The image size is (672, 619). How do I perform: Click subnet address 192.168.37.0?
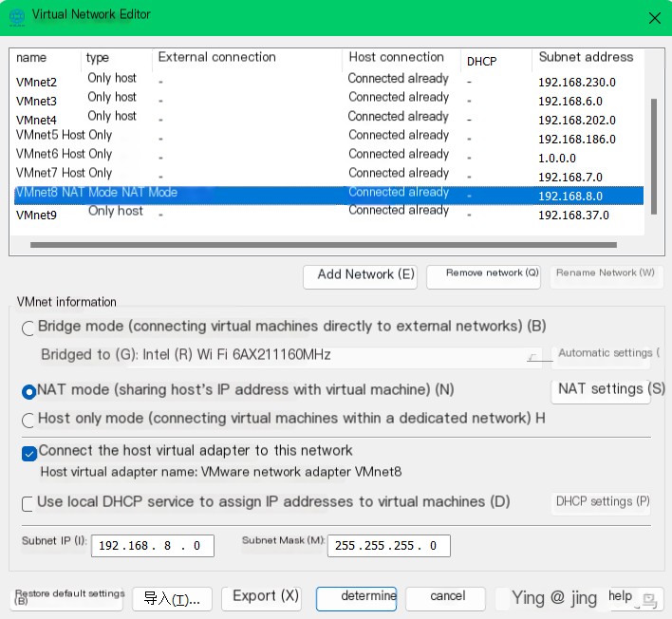pyautogui.click(x=573, y=215)
